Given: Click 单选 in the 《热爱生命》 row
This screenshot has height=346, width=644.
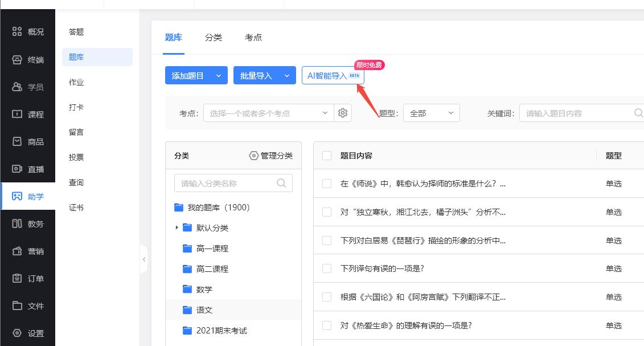Looking at the screenshot, I should 614,325.
